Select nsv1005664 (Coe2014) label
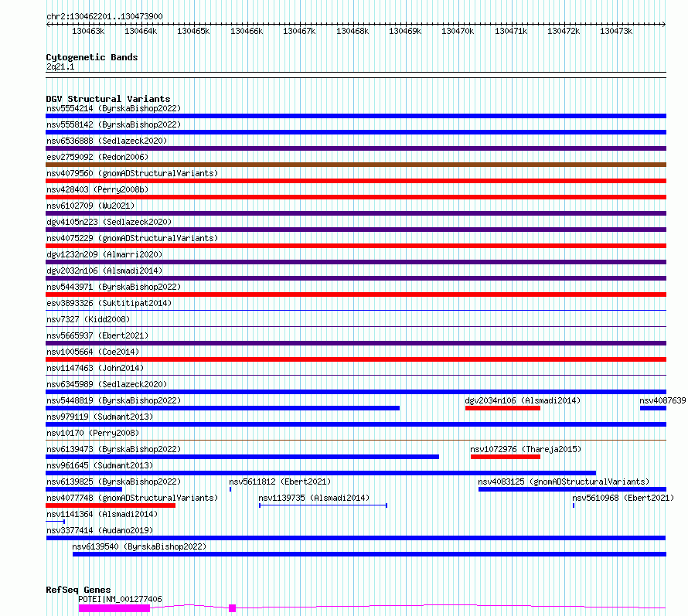688x616 pixels. (x=93, y=352)
